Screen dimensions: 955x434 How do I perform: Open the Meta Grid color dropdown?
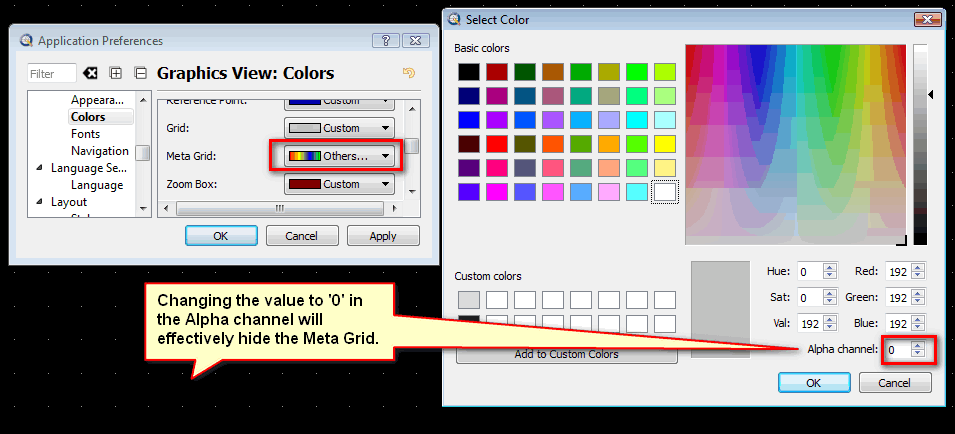pyautogui.click(x=339, y=156)
